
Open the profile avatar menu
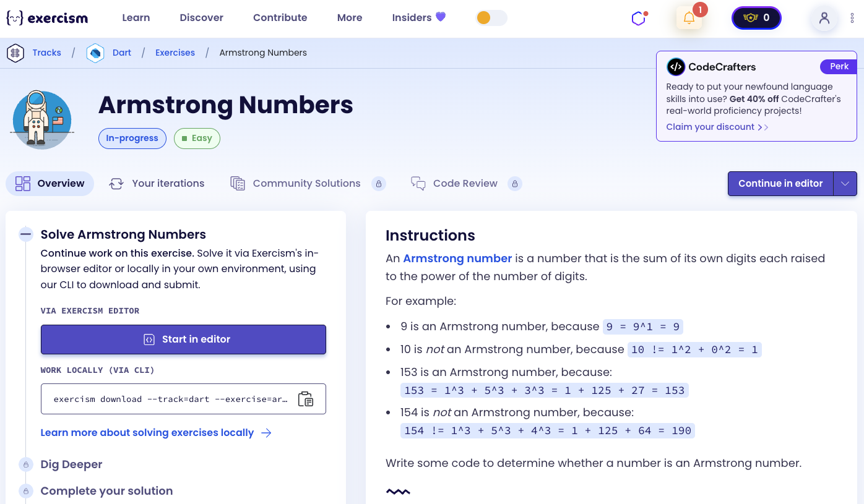(x=824, y=18)
